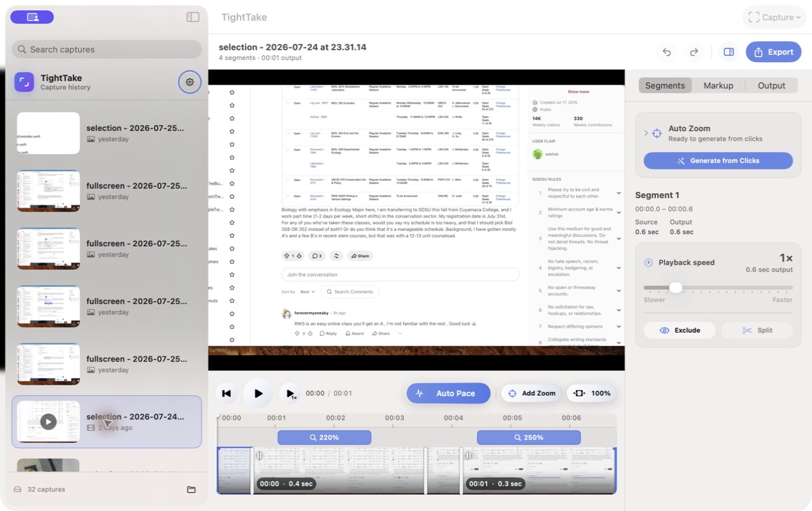Switch to the Output tab
The width and height of the screenshot is (812, 511).
pyautogui.click(x=771, y=85)
